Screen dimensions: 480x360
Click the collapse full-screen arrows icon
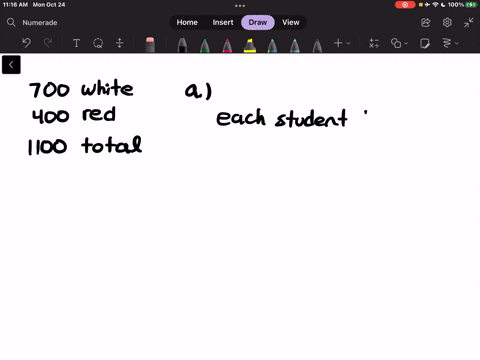469,22
